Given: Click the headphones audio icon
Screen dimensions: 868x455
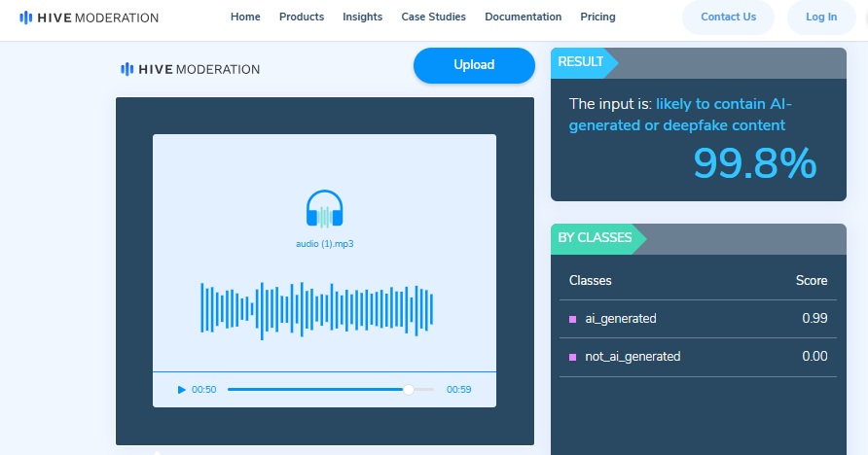Looking at the screenshot, I should [324, 209].
